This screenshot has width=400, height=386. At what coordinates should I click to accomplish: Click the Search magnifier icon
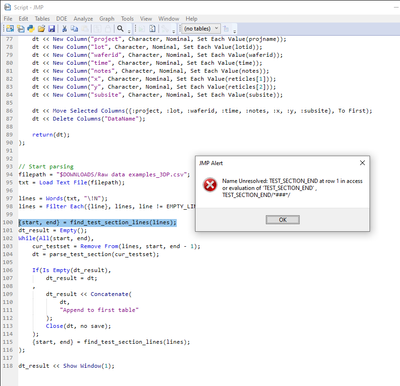[x=120, y=29]
